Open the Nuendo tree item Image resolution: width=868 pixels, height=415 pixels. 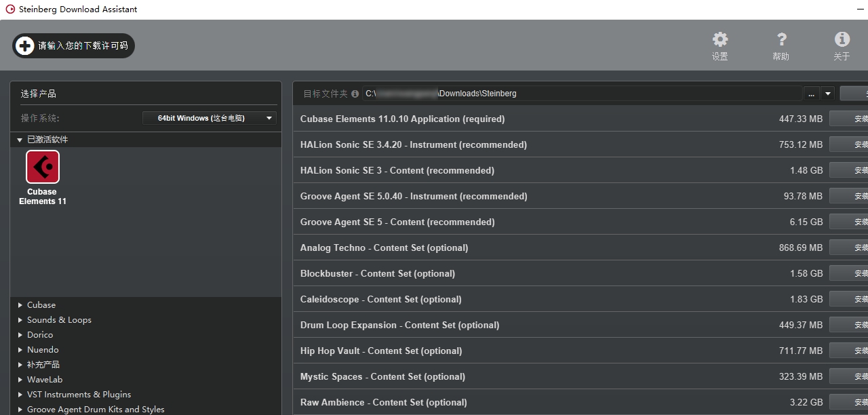(43, 350)
